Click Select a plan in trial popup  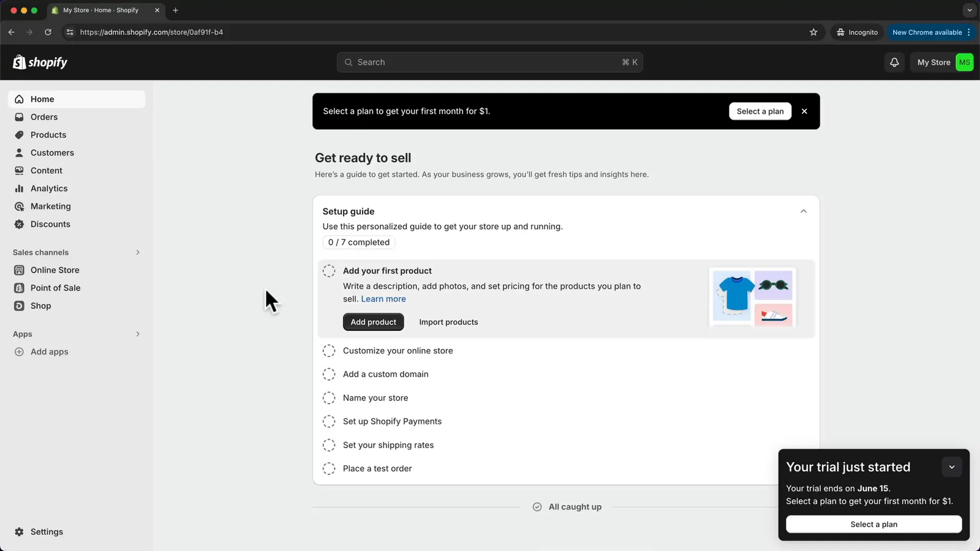[x=873, y=524]
